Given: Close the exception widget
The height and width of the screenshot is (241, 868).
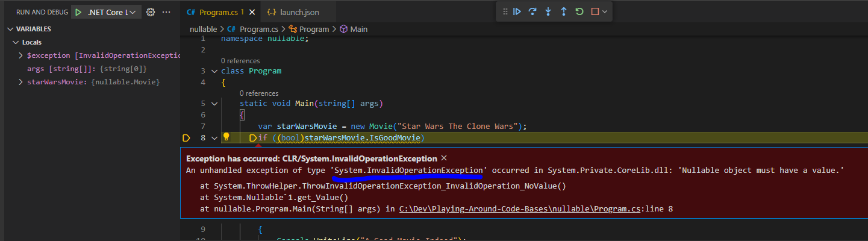Looking at the screenshot, I should [444, 158].
